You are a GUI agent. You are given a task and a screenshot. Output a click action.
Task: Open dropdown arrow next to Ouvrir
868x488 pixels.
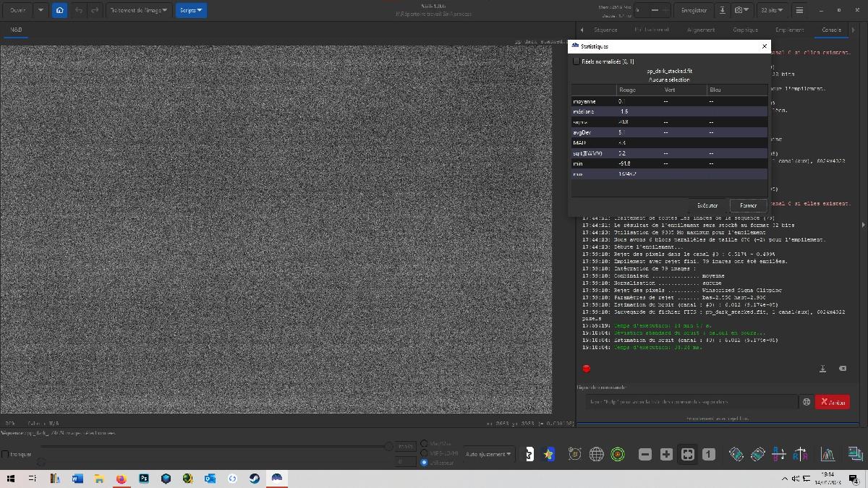point(41,10)
